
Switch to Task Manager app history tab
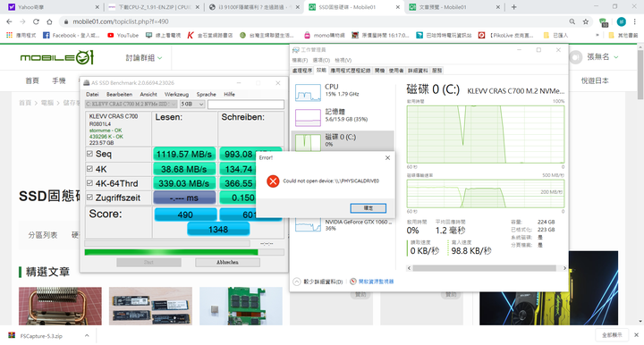351,71
